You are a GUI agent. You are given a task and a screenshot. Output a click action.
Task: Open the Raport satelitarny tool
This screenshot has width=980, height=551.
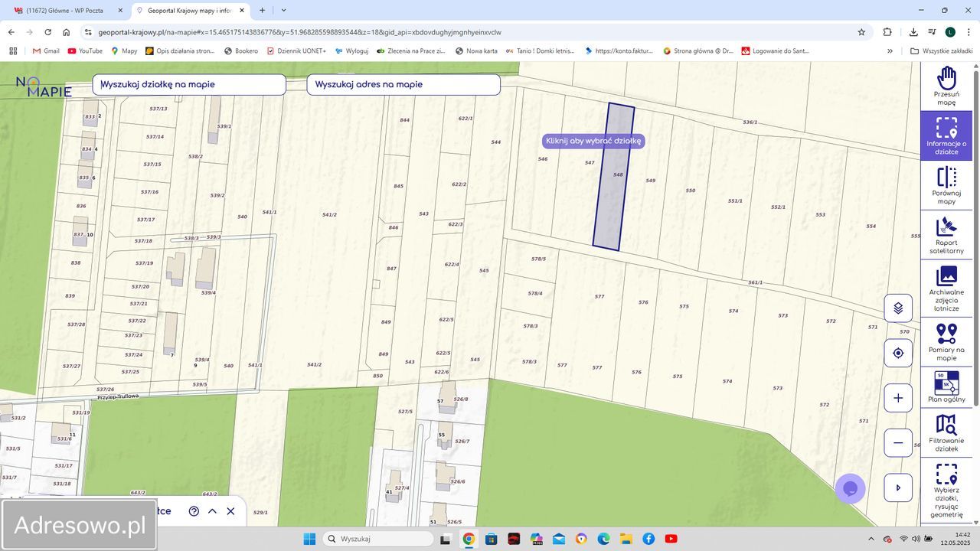pyautogui.click(x=946, y=235)
